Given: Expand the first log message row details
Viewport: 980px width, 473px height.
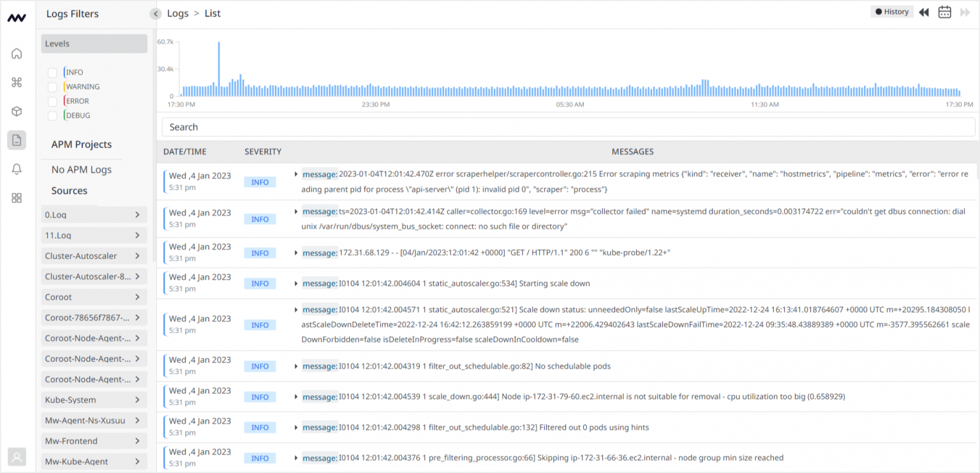Looking at the screenshot, I should click(296, 174).
